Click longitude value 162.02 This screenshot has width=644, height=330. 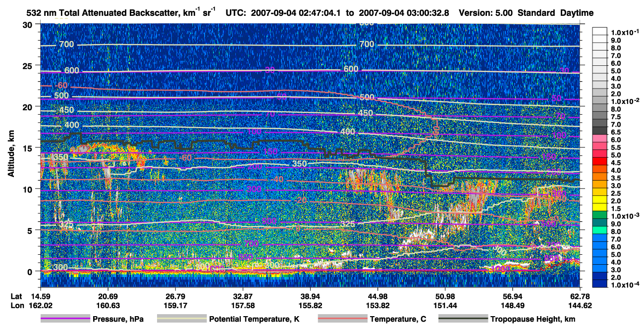[40, 305]
